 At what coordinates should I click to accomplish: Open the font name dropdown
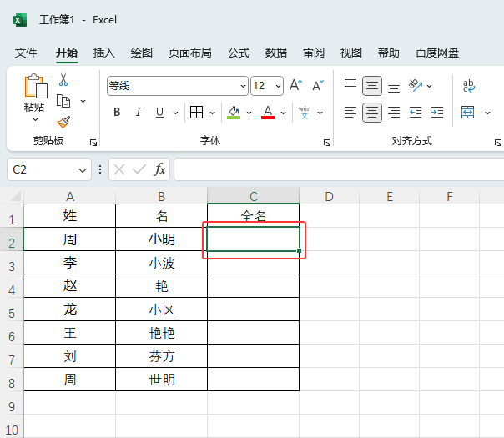243,86
